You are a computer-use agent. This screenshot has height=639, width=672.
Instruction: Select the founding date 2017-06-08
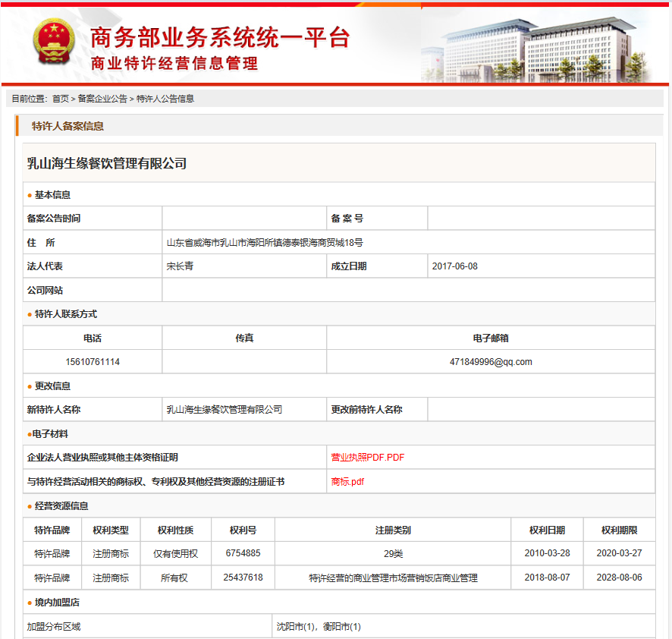(455, 266)
